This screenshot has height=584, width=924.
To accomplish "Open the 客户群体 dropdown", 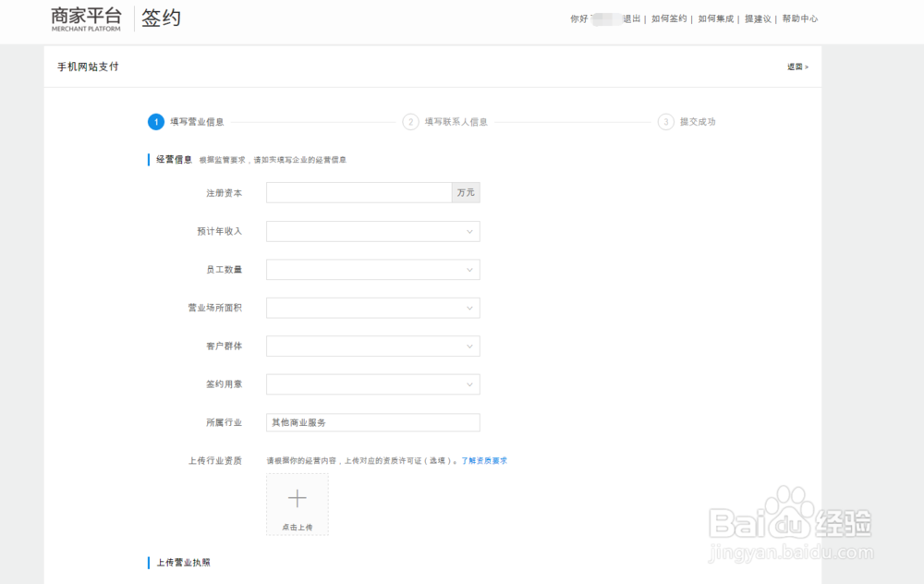I will 372,346.
